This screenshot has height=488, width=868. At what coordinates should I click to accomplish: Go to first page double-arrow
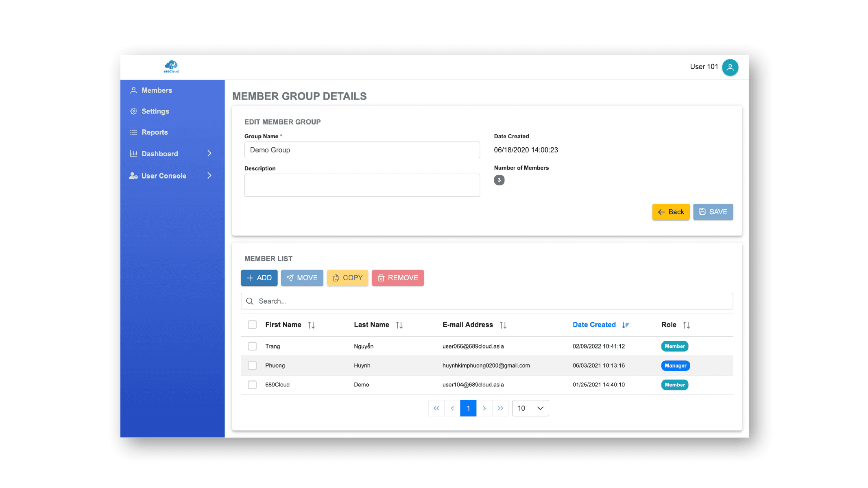point(436,408)
